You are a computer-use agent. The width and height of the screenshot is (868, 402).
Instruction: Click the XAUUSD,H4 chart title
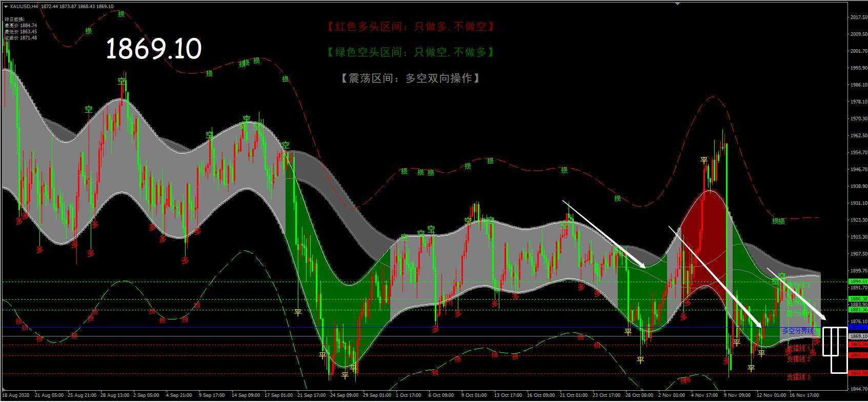click(x=24, y=7)
